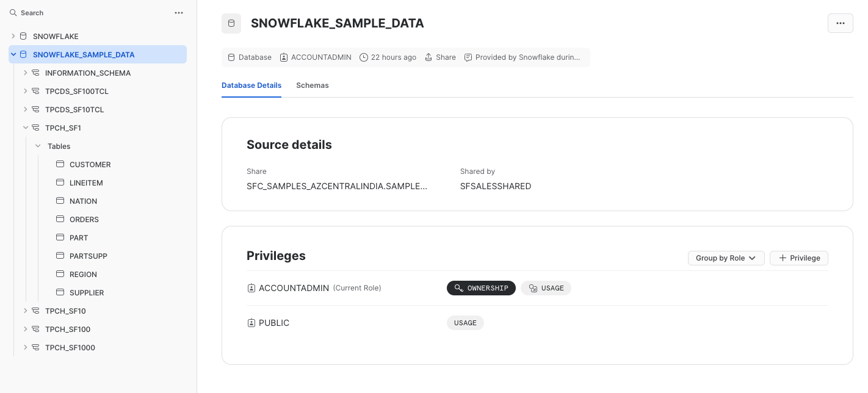Click the Share metadata item

pyautogui.click(x=440, y=57)
